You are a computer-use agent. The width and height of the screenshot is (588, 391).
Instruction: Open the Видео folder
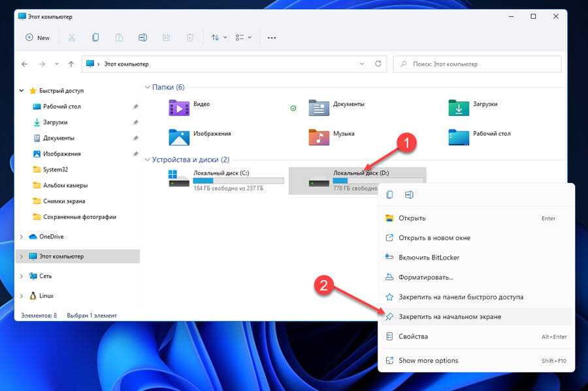click(189, 107)
